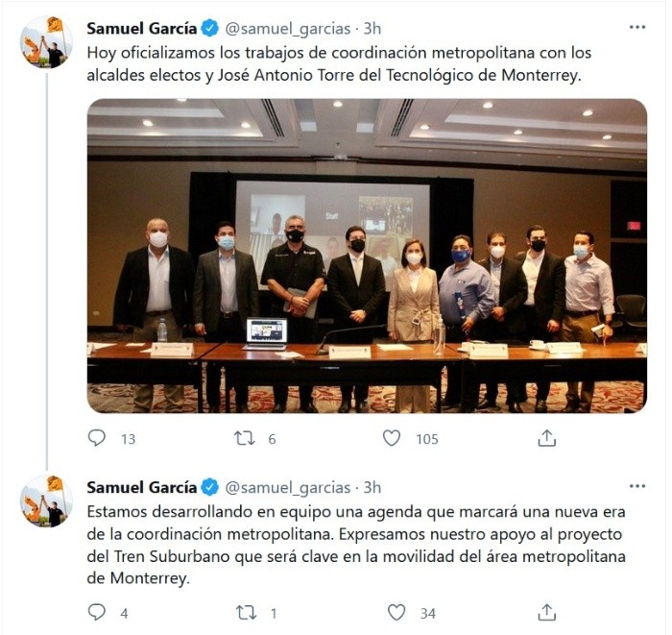Like the second tweet with 34 likes

(396, 612)
